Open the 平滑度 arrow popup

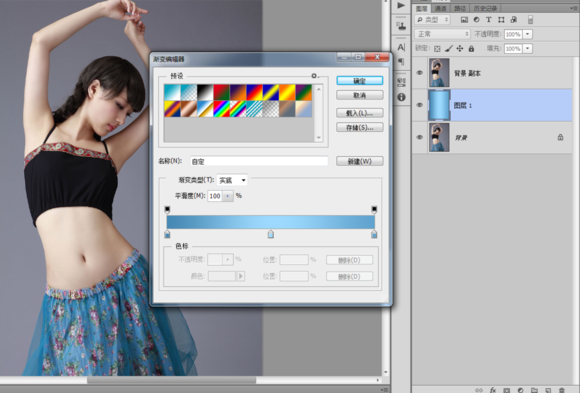228,196
